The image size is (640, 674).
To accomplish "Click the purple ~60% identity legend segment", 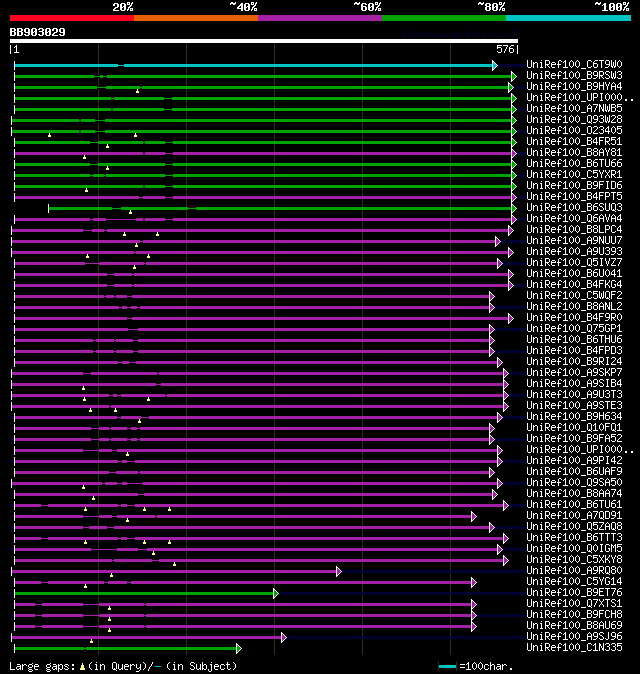I will 320,18.
